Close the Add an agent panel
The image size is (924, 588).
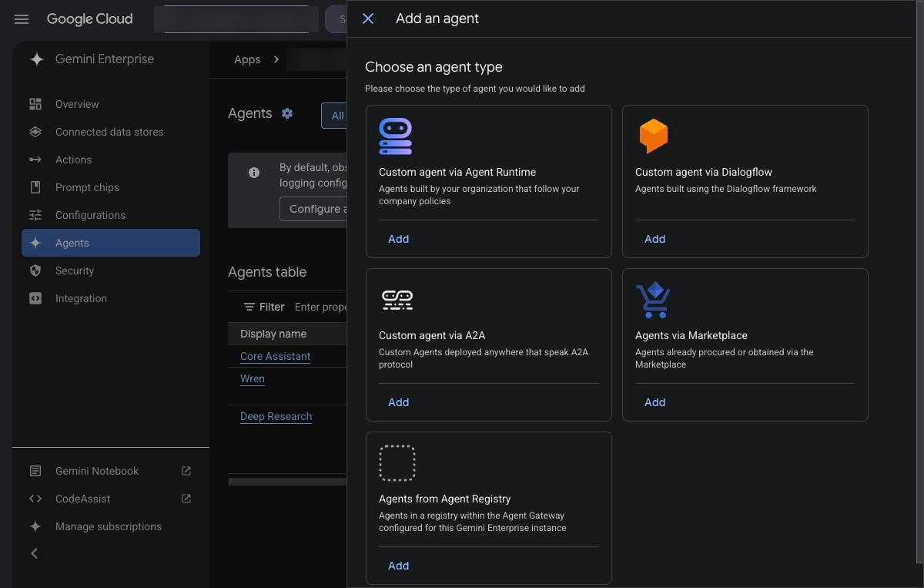pos(368,18)
